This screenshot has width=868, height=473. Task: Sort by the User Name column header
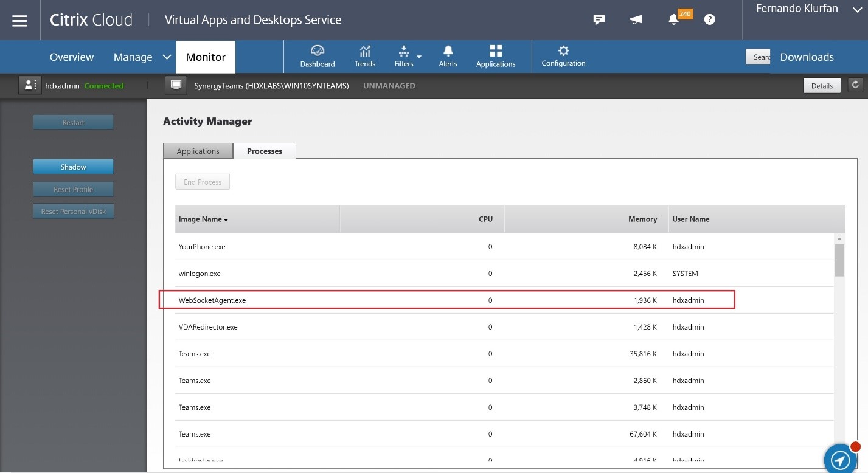pyautogui.click(x=755, y=219)
